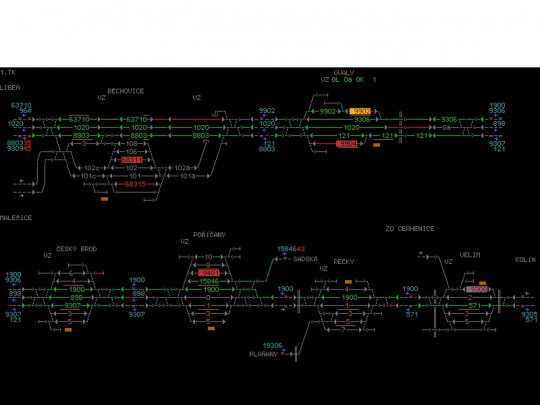Click orange indicator below Poříčany track 5
The height and width of the screenshot is (405, 540).
click(211, 328)
